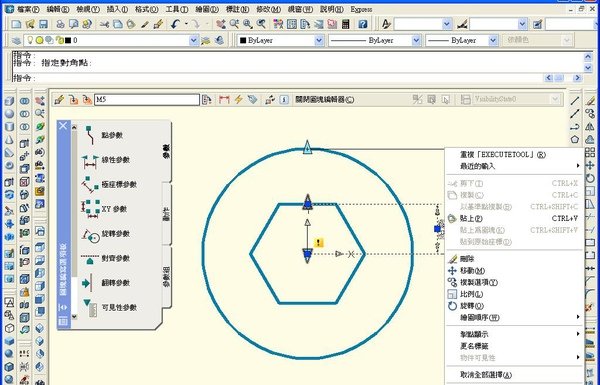The height and width of the screenshot is (385, 600).
Task: Save the drawing with the floppy icon
Action: (x=43, y=24)
